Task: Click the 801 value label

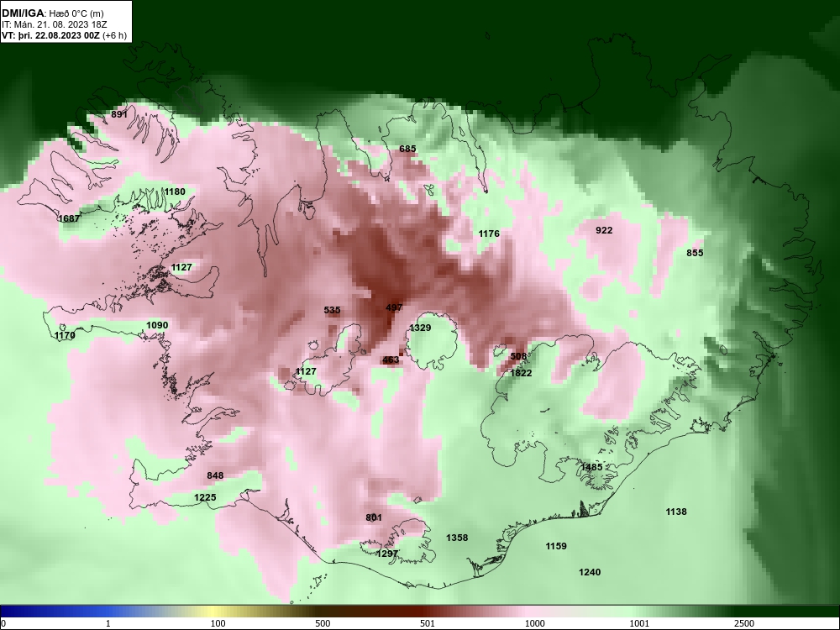Action: (374, 517)
